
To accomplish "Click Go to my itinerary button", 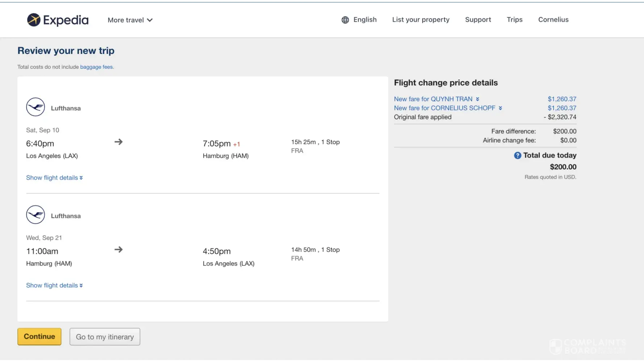I will (x=105, y=337).
